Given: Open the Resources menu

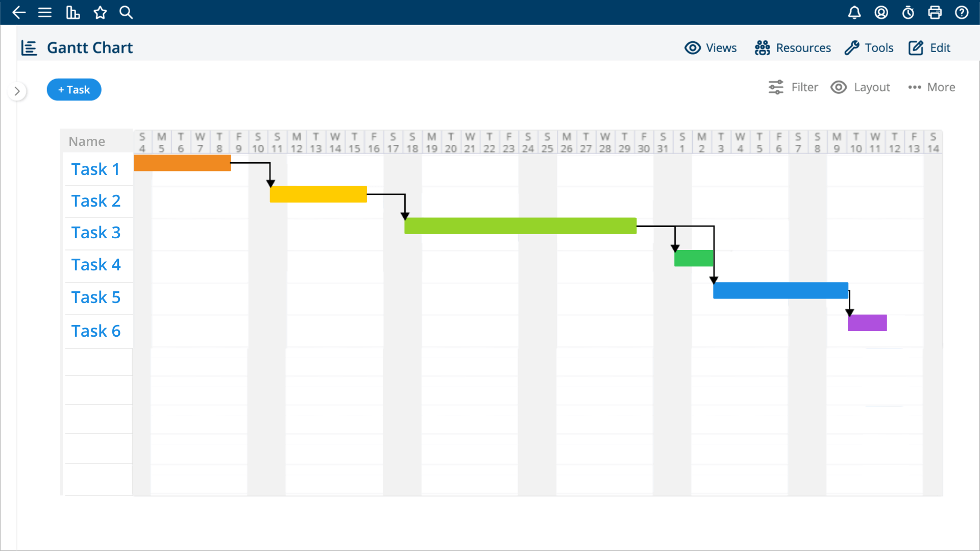Looking at the screenshot, I should click(x=793, y=48).
